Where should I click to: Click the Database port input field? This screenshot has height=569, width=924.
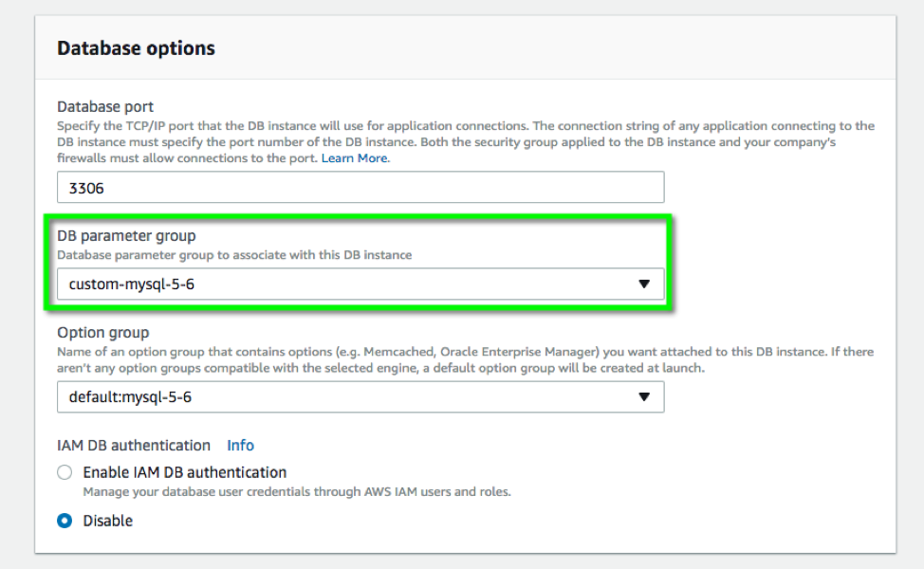click(360, 188)
